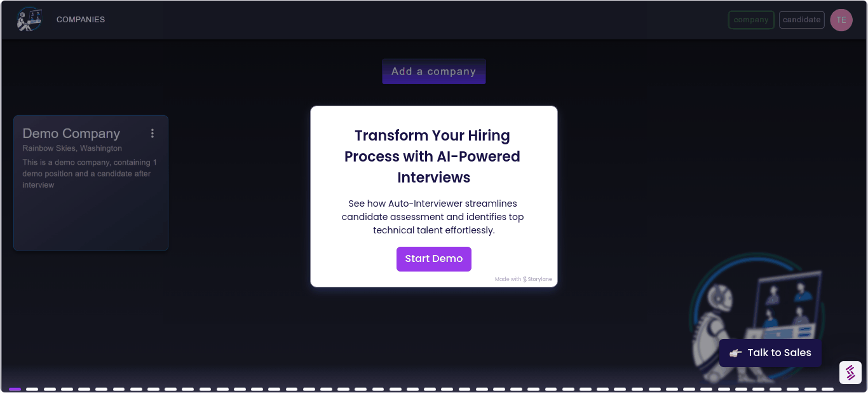Switch to the candidate role toggle
This screenshot has height=393, width=868.
pyautogui.click(x=801, y=20)
